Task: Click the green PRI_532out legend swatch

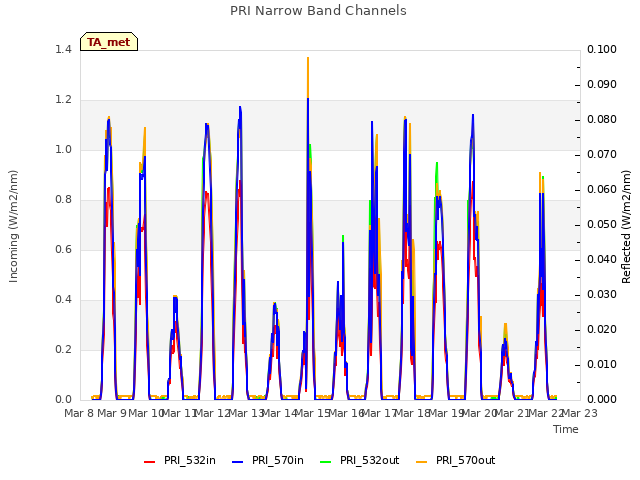Action: (326, 462)
